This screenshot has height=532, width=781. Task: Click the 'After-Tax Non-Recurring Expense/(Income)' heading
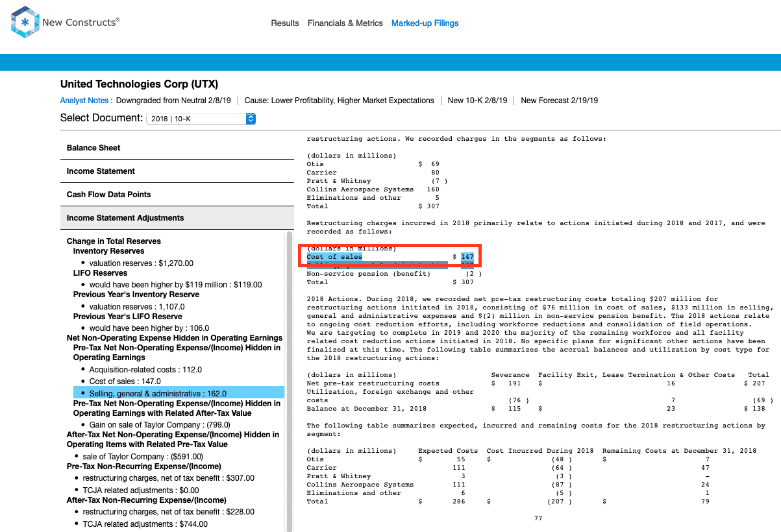click(147, 500)
